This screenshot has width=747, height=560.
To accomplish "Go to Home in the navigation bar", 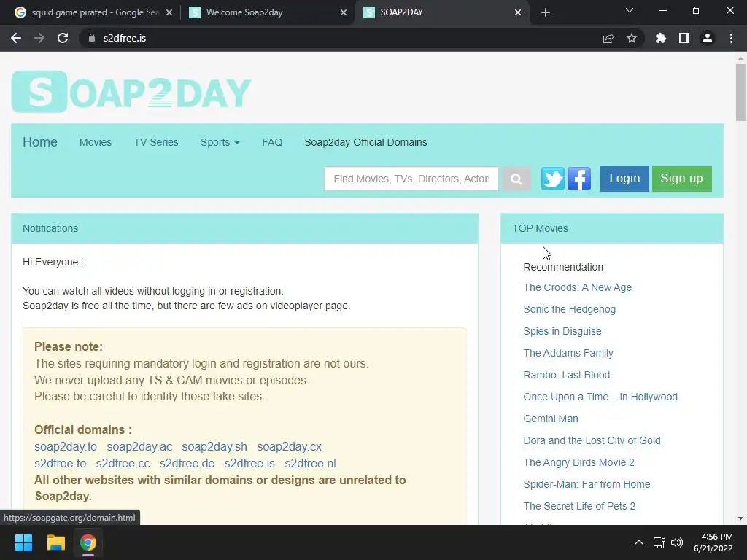I will click(x=40, y=142).
